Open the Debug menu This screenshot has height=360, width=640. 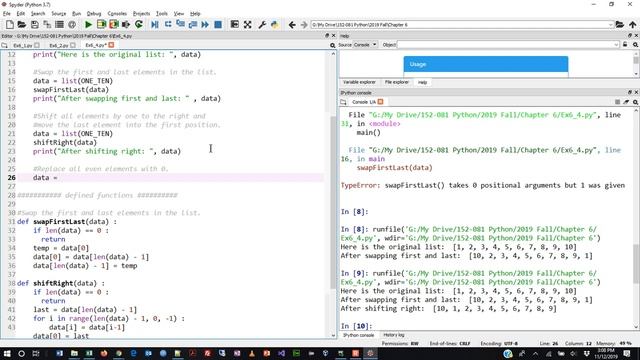coord(94,13)
